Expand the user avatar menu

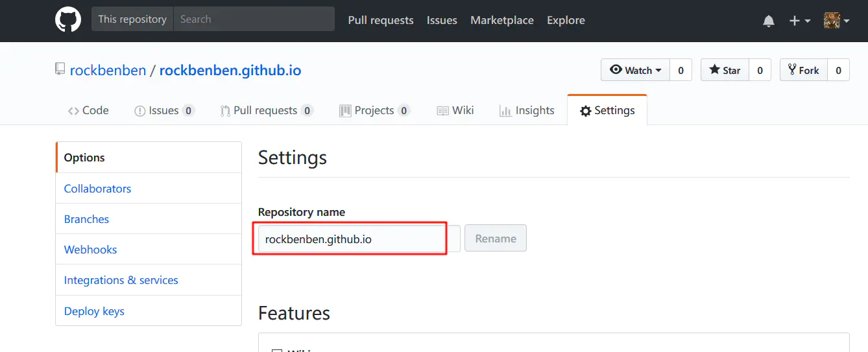point(836,21)
